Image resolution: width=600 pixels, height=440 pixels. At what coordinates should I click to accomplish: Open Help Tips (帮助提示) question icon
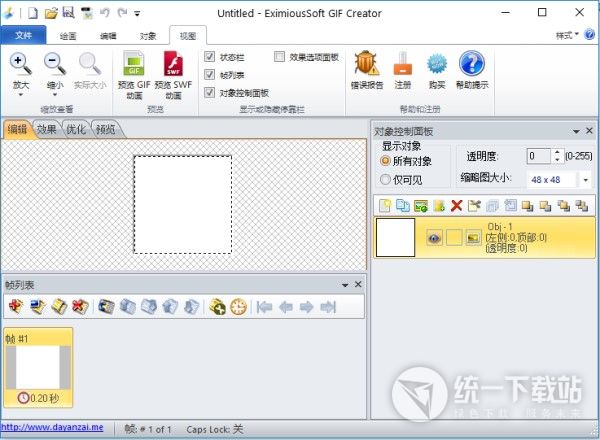472,63
